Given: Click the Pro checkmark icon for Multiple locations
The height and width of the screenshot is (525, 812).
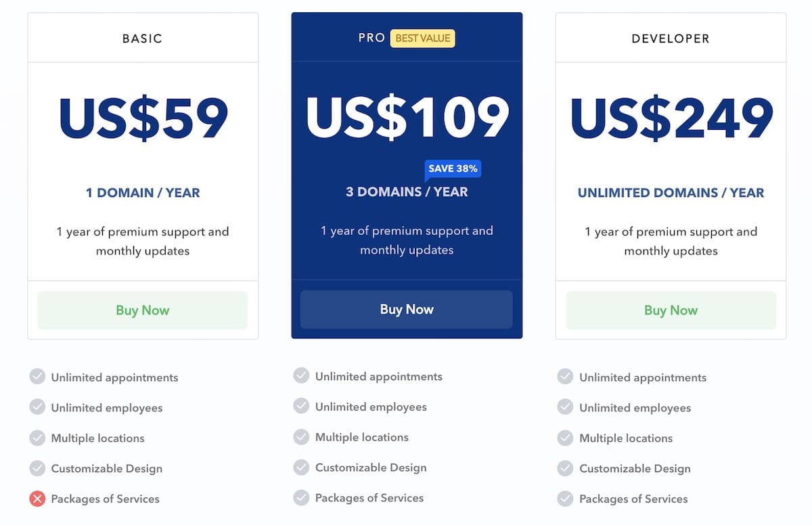Looking at the screenshot, I should (x=301, y=436).
